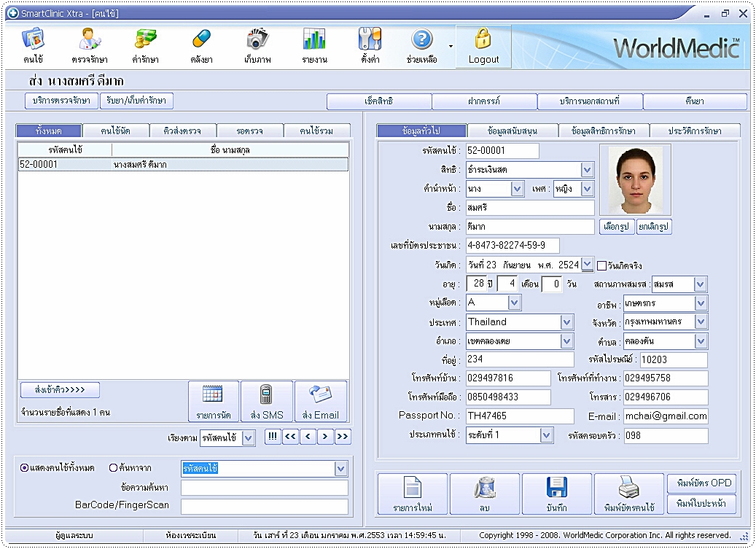This screenshot has width=756, height=549.
Task: Click the BarCode/FingerScan input field
Action: (264, 506)
